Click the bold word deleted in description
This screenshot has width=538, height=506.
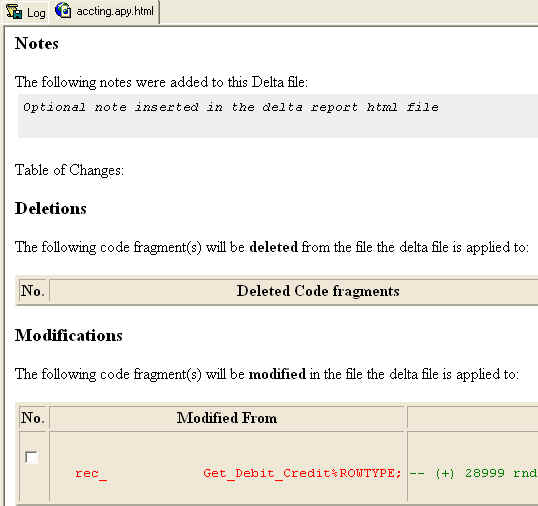(273, 247)
